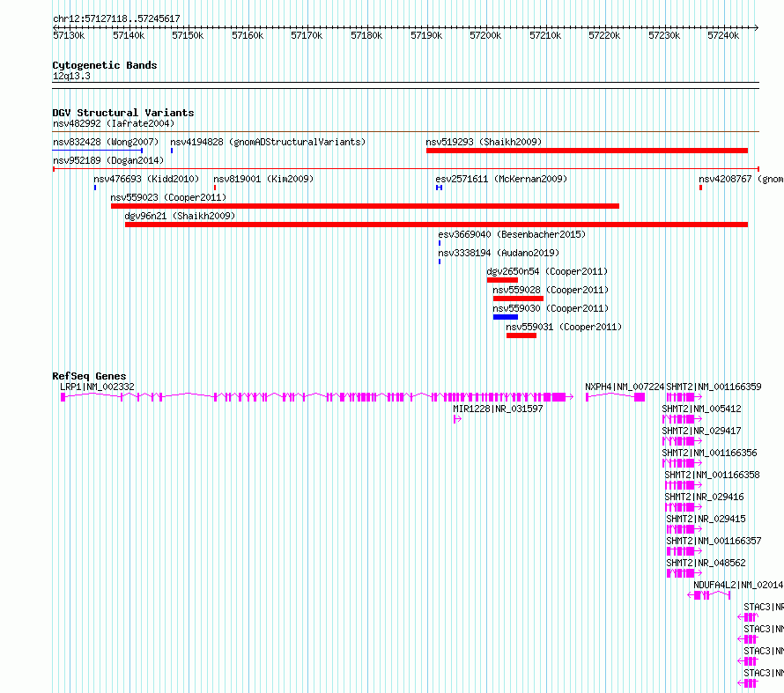Screen dimensions: 784x693
Task: Click the 57200k ruler tick label
Action: coord(485,35)
